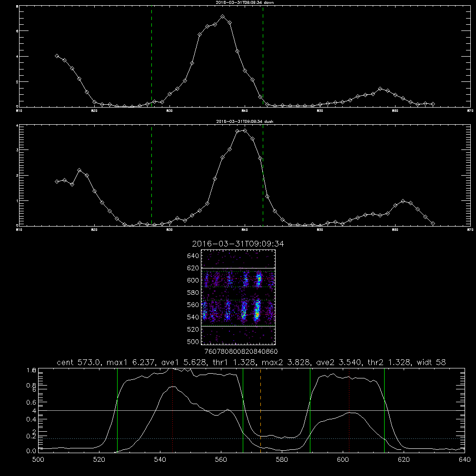Click the x-axis number string under spectrogram

(x=241, y=352)
